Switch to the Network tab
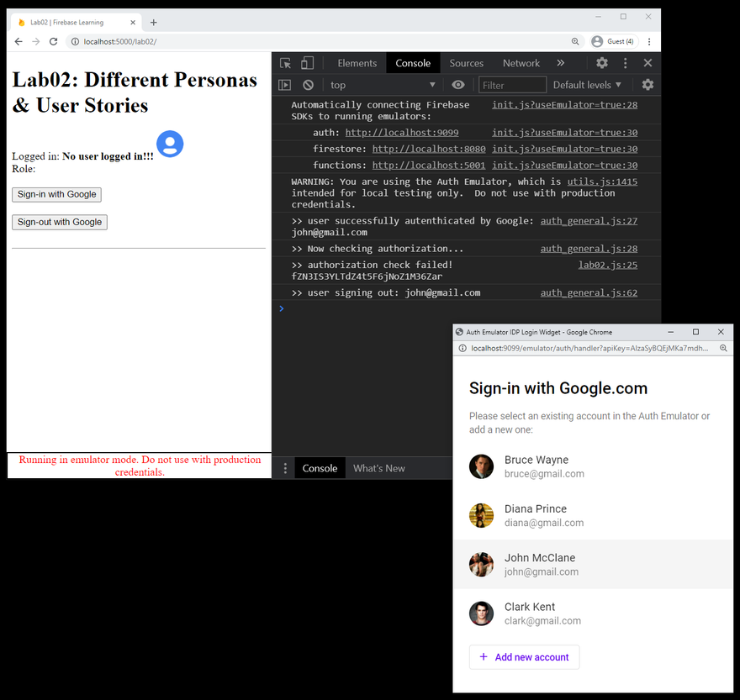 (x=521, y=63)
